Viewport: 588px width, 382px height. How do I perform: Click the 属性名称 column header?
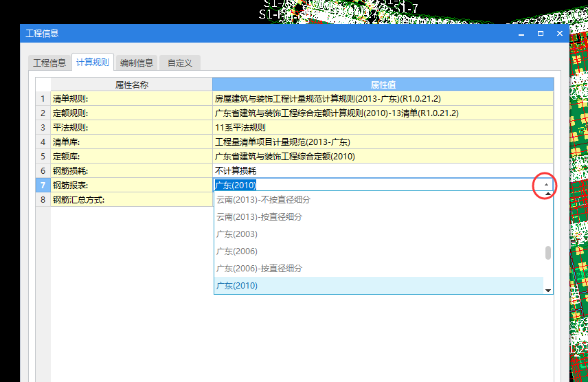coord(132,85)
